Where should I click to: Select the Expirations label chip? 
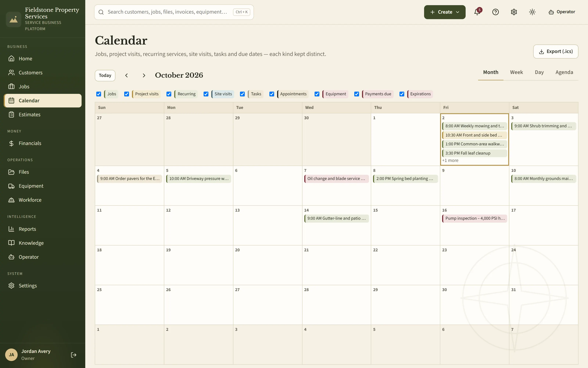click(420, 94)
